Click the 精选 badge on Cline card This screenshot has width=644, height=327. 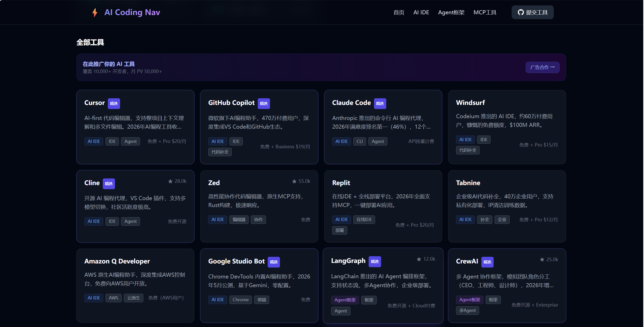(x=109, y=184)
